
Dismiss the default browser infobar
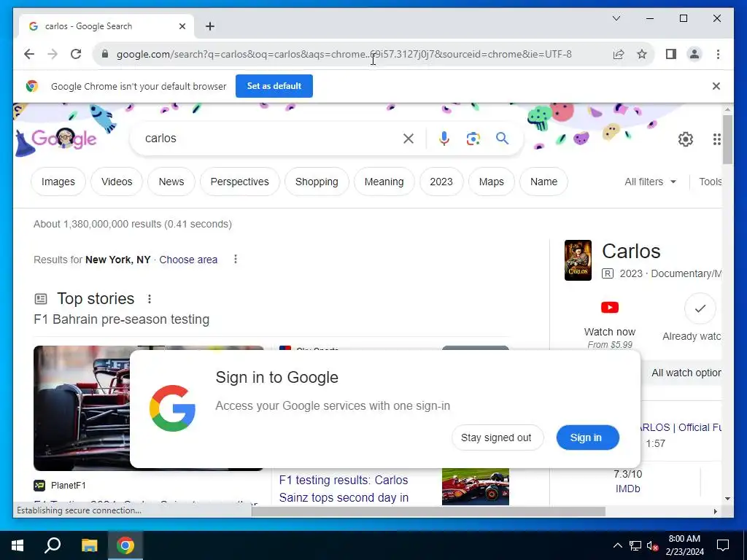click(716, 86)
